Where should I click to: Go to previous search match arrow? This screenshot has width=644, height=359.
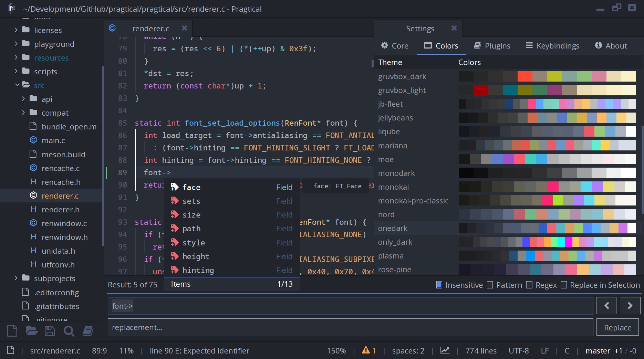(606, 306)
